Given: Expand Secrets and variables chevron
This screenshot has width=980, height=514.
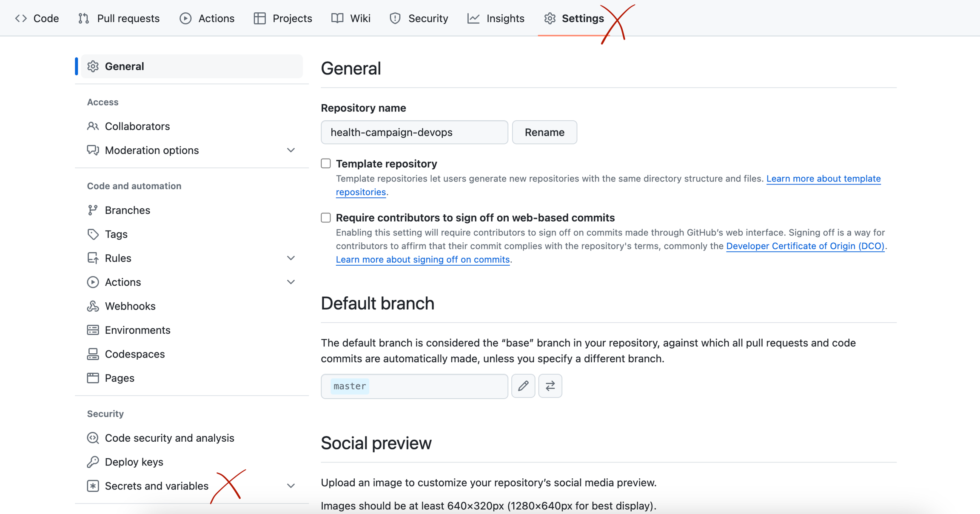Looking at the screenshot, I should click(x=291, y=486).
